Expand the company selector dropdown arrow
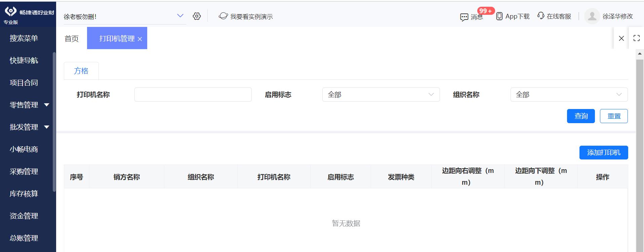 pyautogui.click(x=180, y=16)
